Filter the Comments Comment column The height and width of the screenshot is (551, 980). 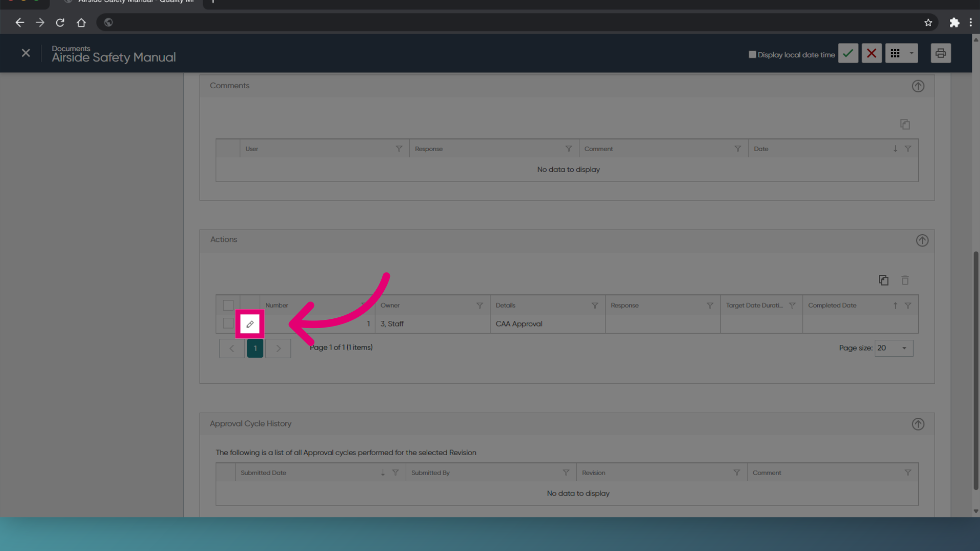738,148
